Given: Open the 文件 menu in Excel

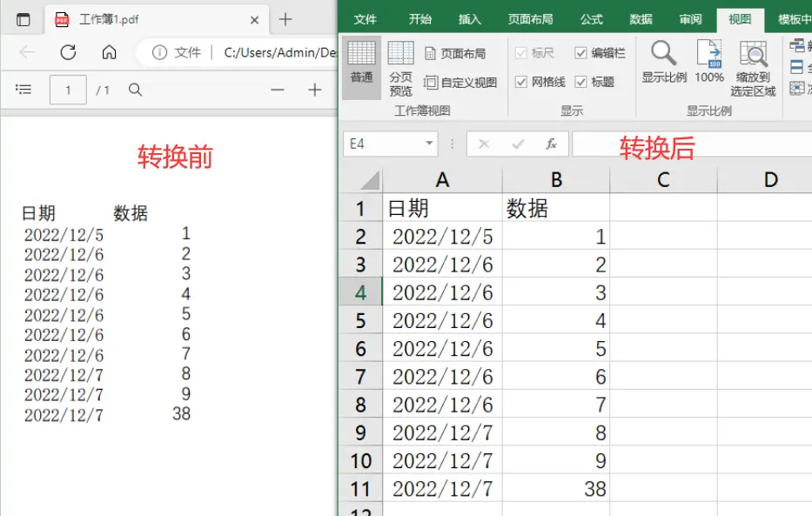Looking at the screenshot, I should click(366, 18).
